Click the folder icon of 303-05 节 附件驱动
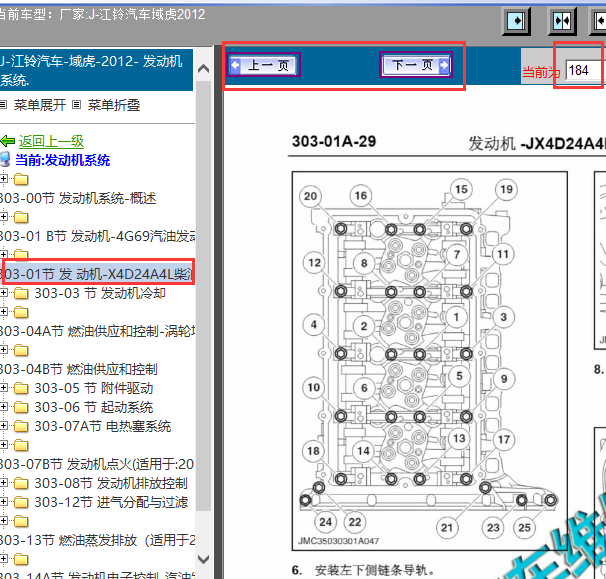Image resolution: width=606 pixels, height=579 pixels. pos(21,388)
